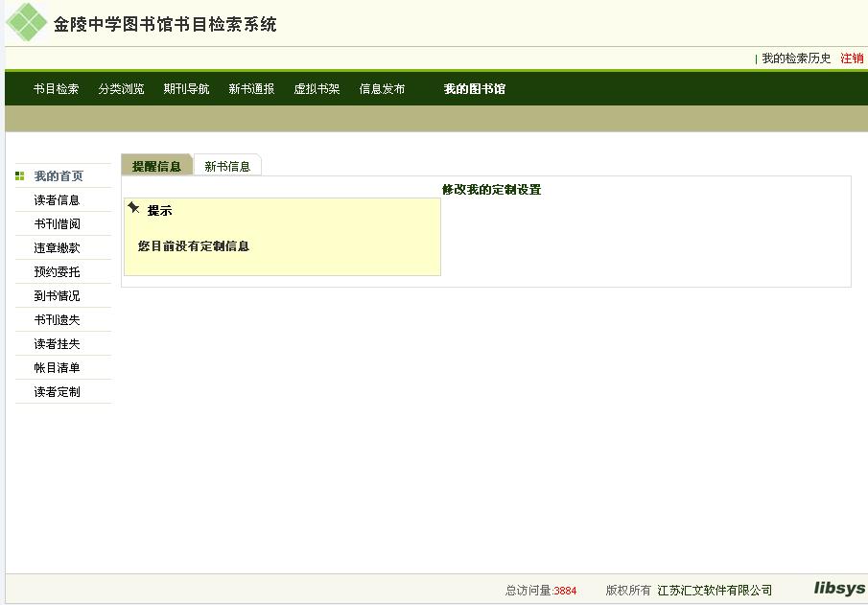Click the pushpin icon beside 提示
The width and height of the screenshot is (868, 605).
pyautogui.click(x=133, y=207)
